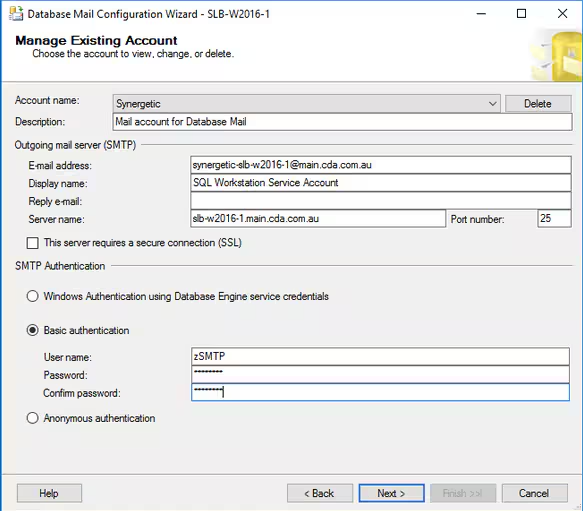
Task: Open Help for this page
Action: coord(49,493)
